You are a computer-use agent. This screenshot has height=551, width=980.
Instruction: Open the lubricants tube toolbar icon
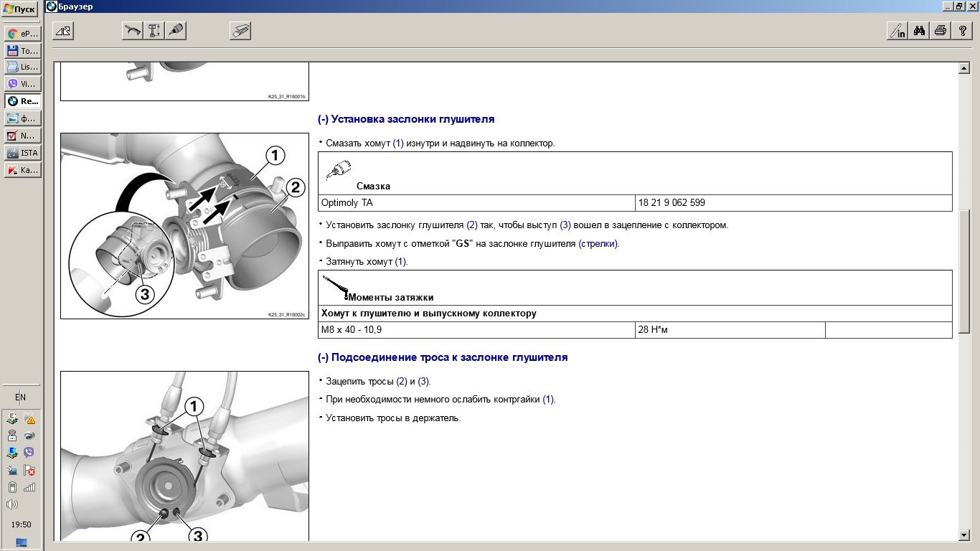tap(176, 30)
